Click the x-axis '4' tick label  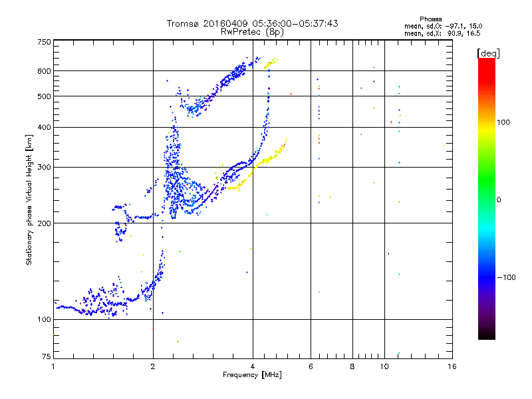pyautogui.click(x=253, y=366)
